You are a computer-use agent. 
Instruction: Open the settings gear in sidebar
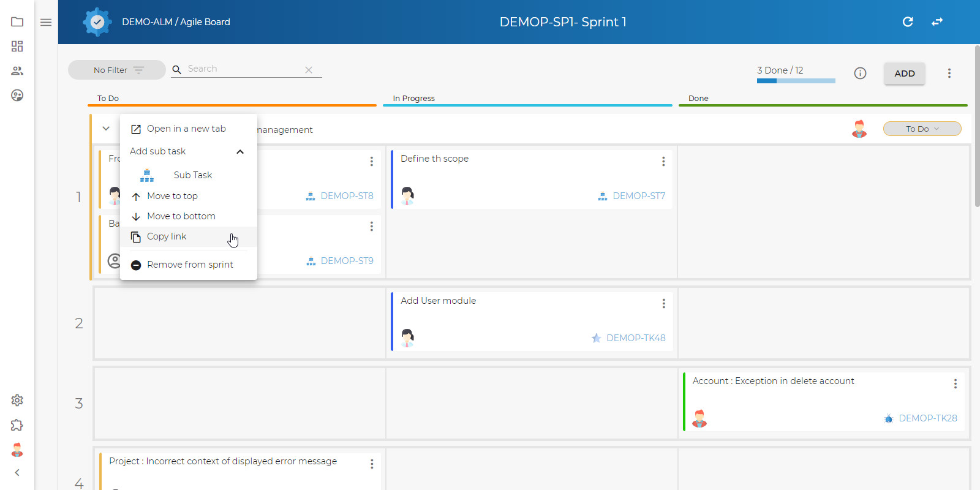pyautogui.click(x=17, y=400)
